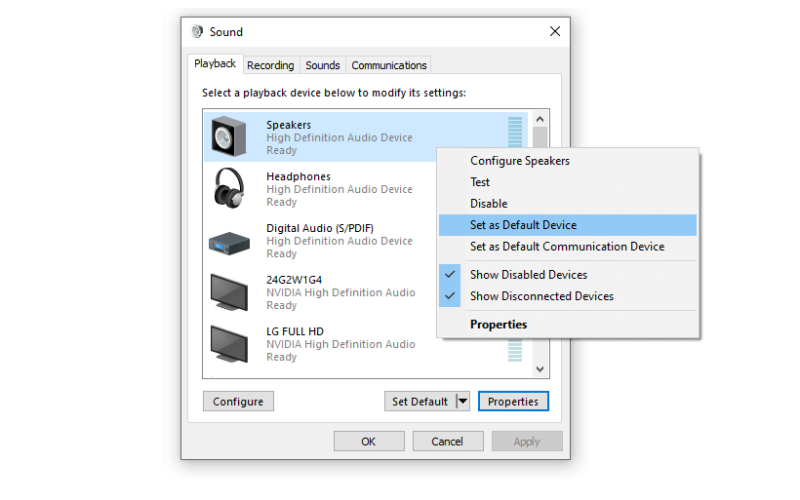Open the Set Default dropdown arrow
Viewport: 800px width, 500px height.
(x=463, y=401)
